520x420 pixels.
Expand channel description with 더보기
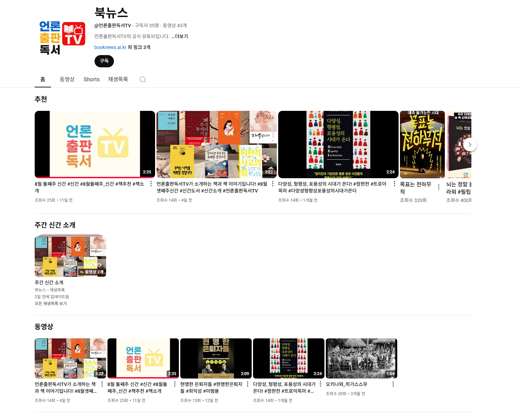(181, 36)
